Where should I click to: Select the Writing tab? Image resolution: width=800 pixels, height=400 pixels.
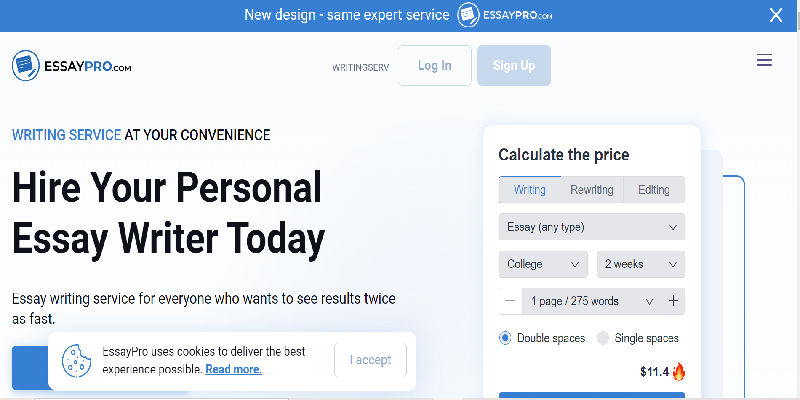pos(530,190)
